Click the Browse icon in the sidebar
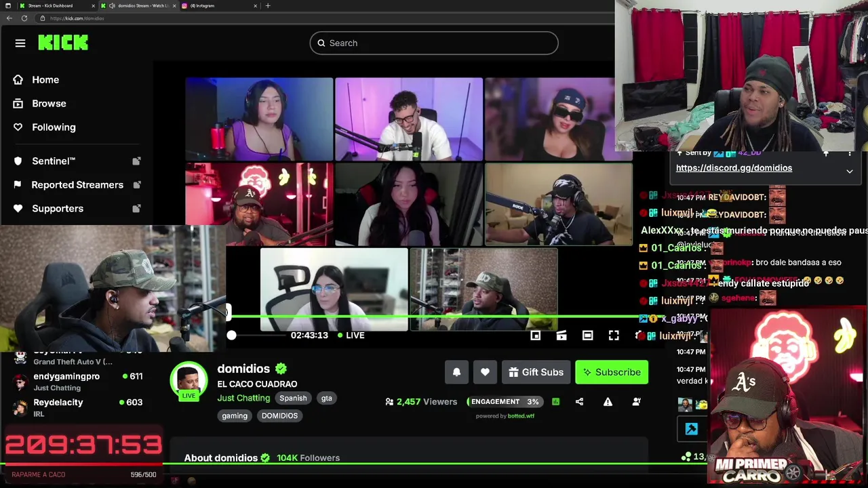The height and width of the screenshot is (488, 868). pos(18,104)
